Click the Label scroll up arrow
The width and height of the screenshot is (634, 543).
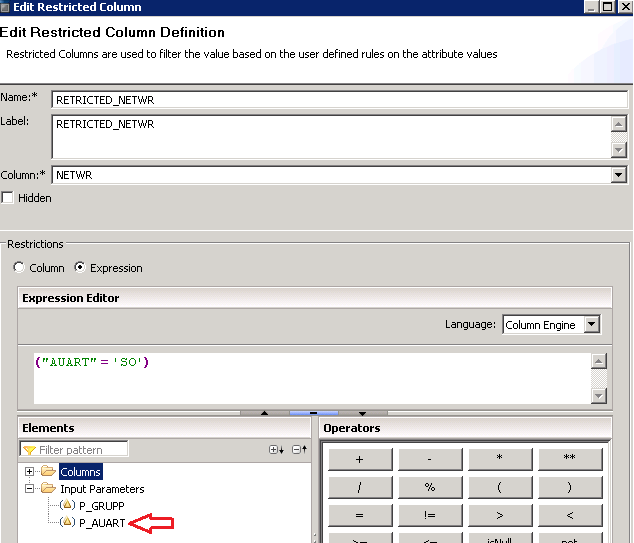click(x=619, y=124)
